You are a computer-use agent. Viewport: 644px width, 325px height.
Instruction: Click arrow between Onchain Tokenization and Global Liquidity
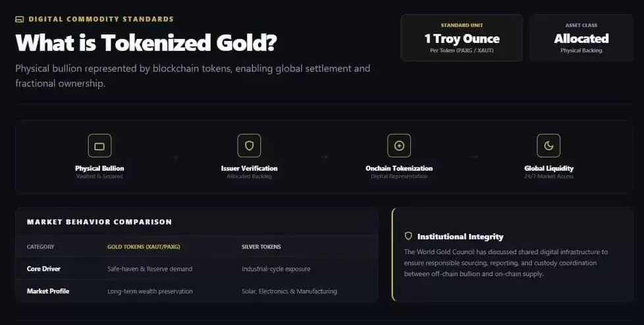474,157
